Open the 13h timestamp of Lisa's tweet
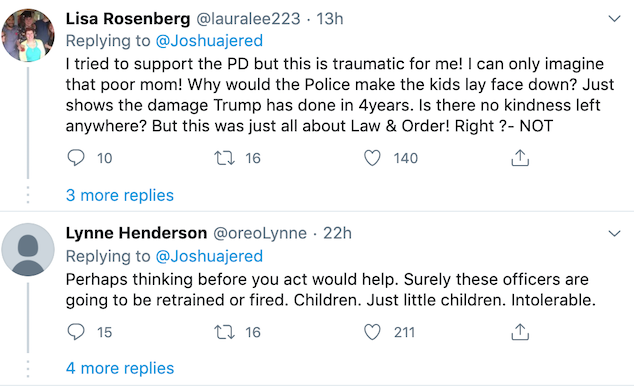Image resolution: width=634 pixels, height=386 pixels. pos(330,19)
